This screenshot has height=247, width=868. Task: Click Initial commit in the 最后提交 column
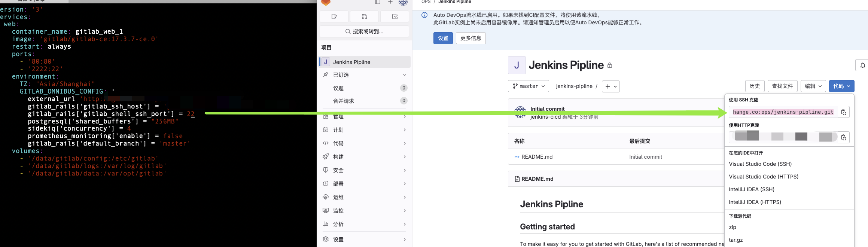pos(646,157)
